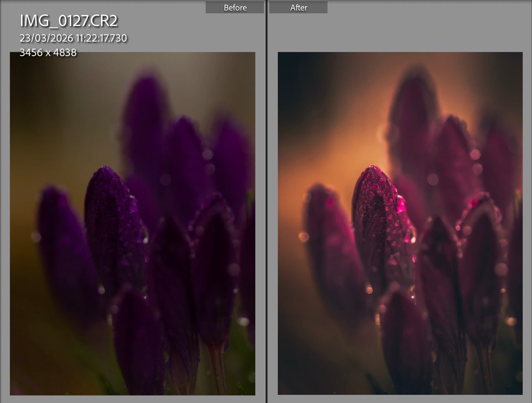Click the After edited crocus photo
532x403 pixels.
click(x=400, y=224)
